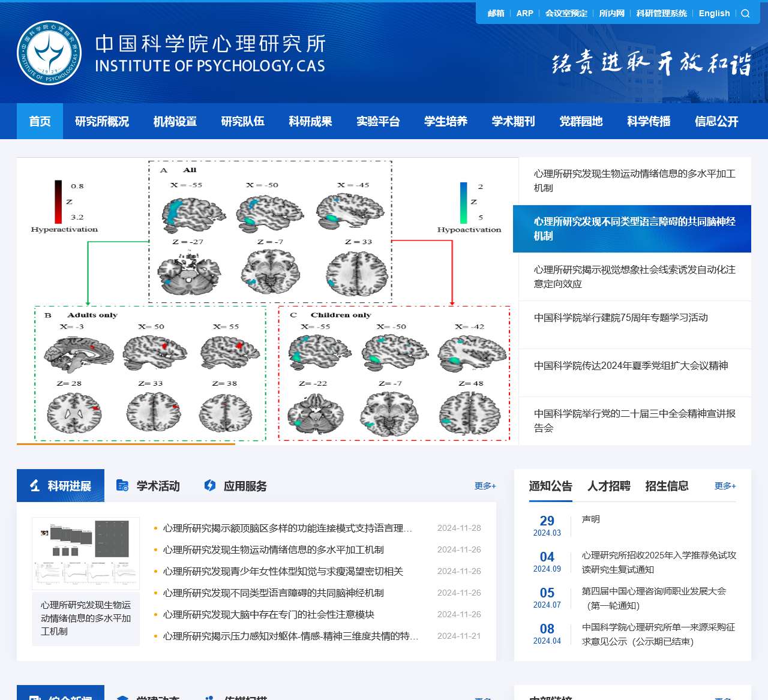
Task: Open 2024-11-26 article 生物运动情绪信息的多水平加工机制
Action: [274, 549]
